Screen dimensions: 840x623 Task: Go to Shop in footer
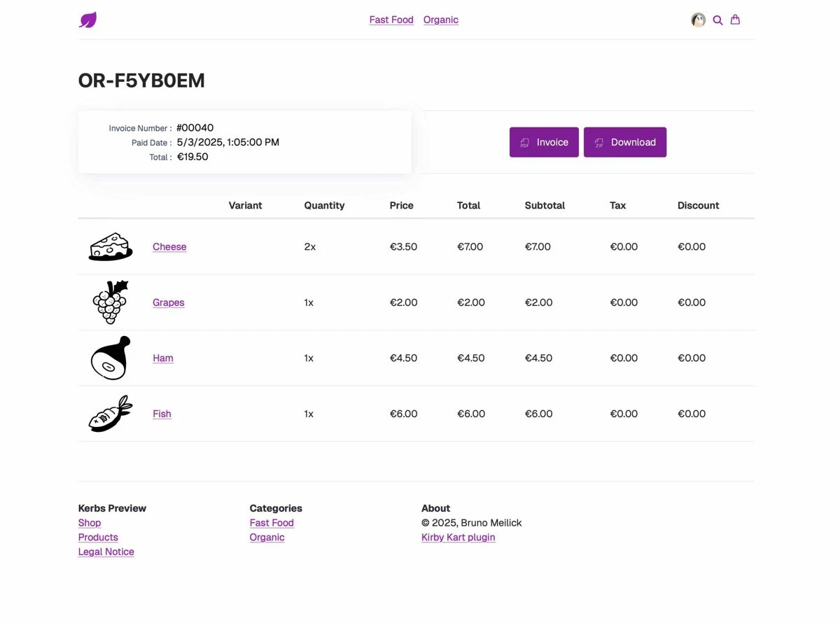coord(90,523)
